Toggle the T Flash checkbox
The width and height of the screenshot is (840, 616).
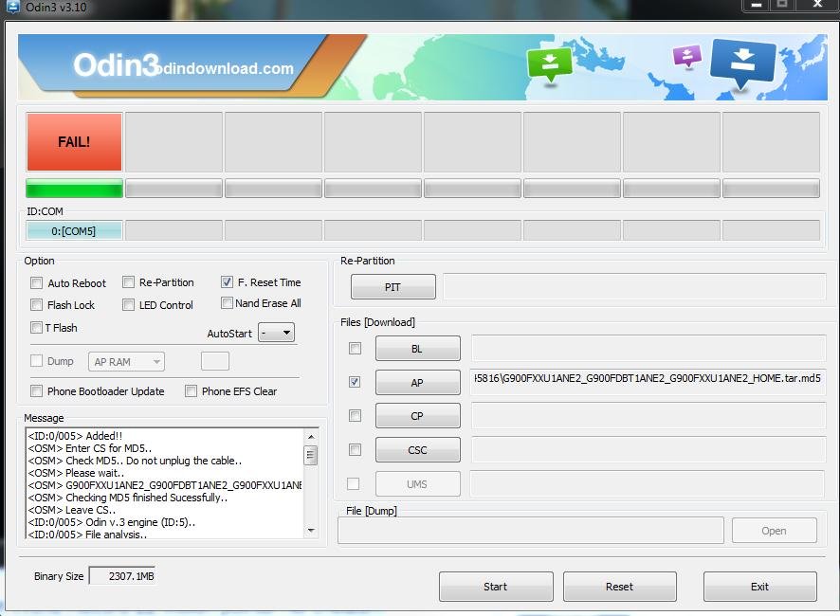[x=36, y=327]
